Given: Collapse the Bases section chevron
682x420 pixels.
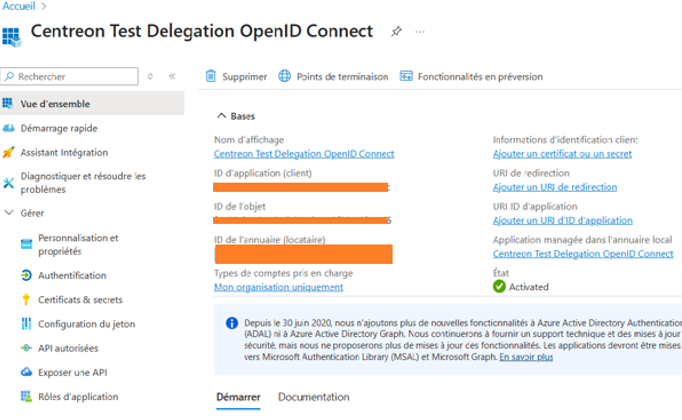Looking at the screenshot, I should [221, 116].
